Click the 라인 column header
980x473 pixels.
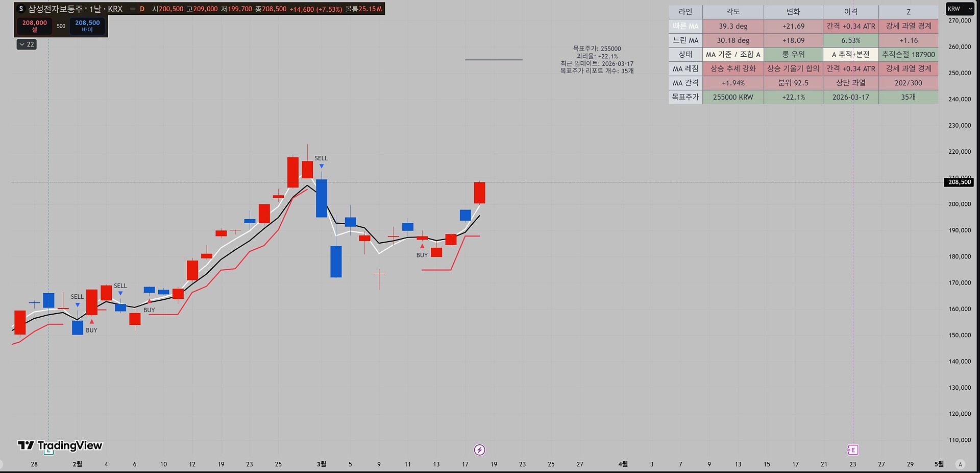click(x=685, y=12)
